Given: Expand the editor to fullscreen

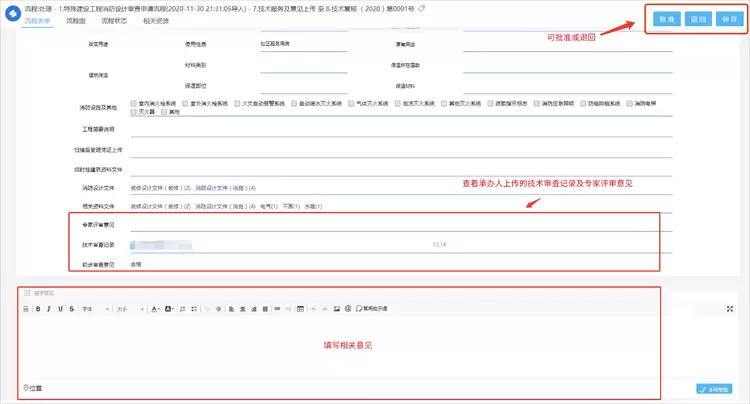Looking at the screenshot, I should click(x=729, y=309).
